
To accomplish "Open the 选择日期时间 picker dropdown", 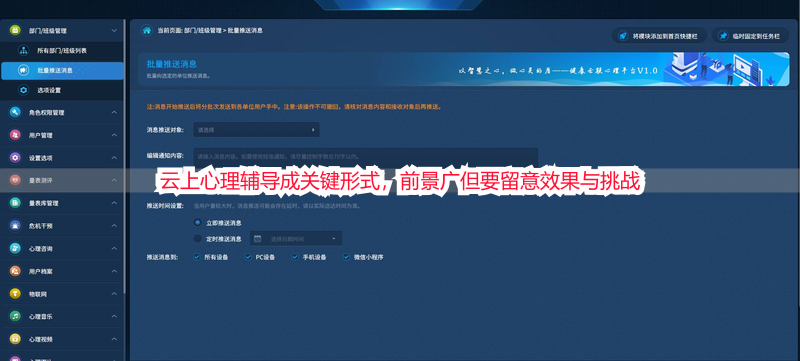I will [296, 239].
